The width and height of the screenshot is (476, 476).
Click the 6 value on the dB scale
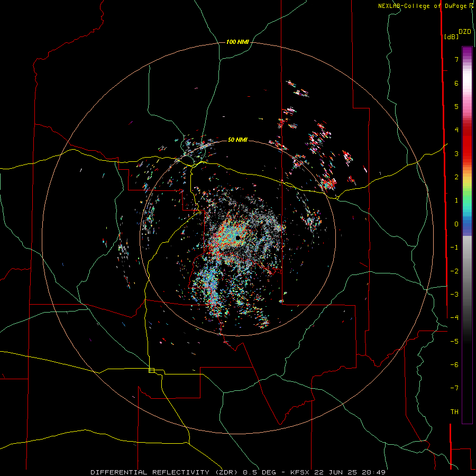(456, 83)
